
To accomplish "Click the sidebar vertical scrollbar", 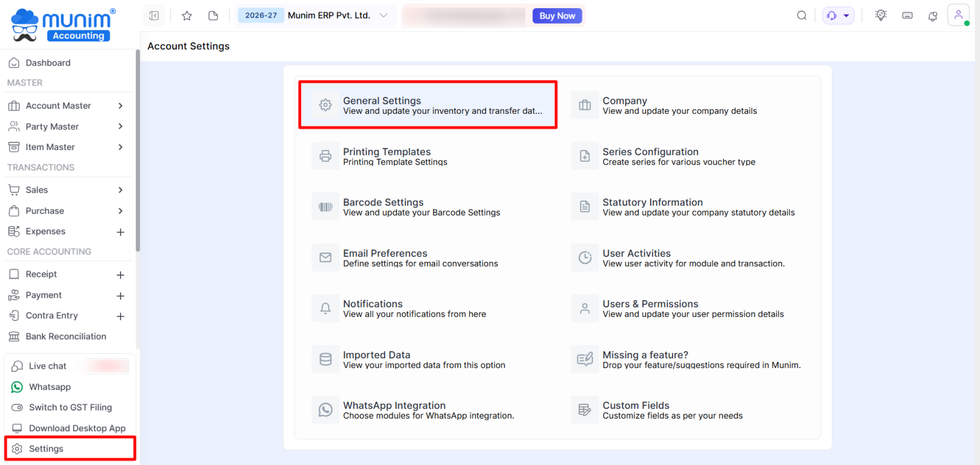I will coord(137,150).
